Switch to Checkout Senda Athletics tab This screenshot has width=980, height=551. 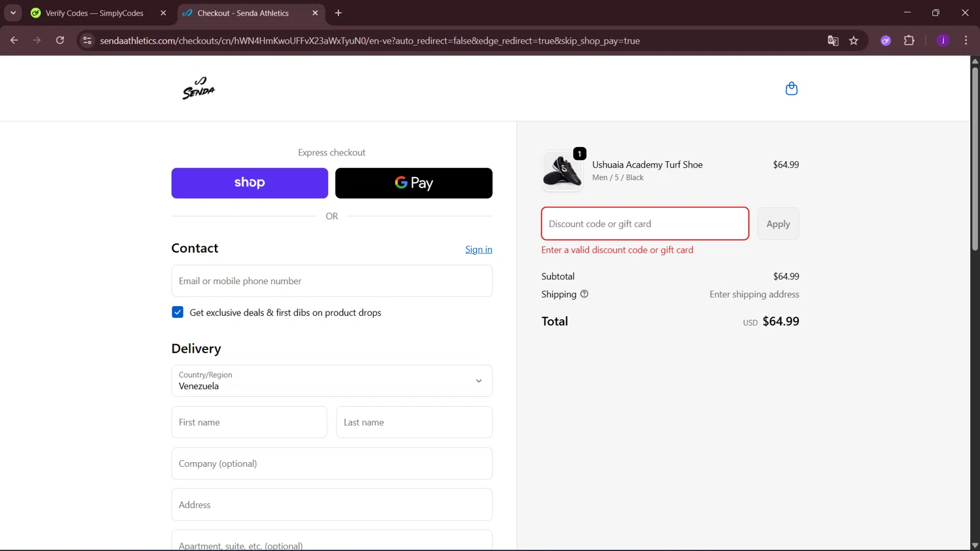(243, 13)
